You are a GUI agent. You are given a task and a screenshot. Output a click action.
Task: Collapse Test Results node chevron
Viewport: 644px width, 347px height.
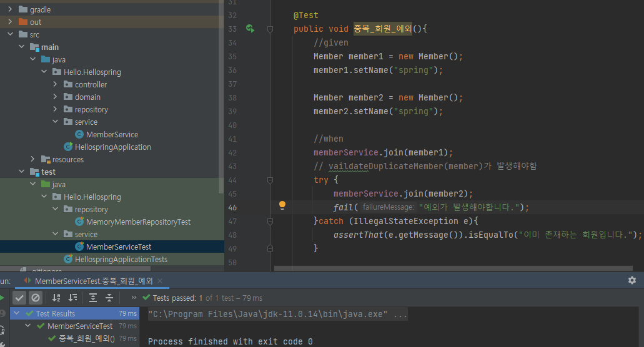[x=16, y=313]
